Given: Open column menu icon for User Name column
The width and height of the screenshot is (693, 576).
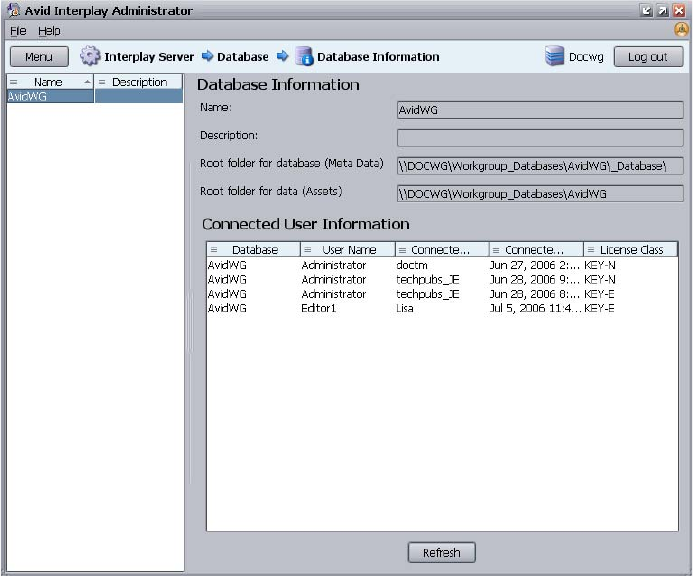Looking at the screenshot, I should pos(308,250).
